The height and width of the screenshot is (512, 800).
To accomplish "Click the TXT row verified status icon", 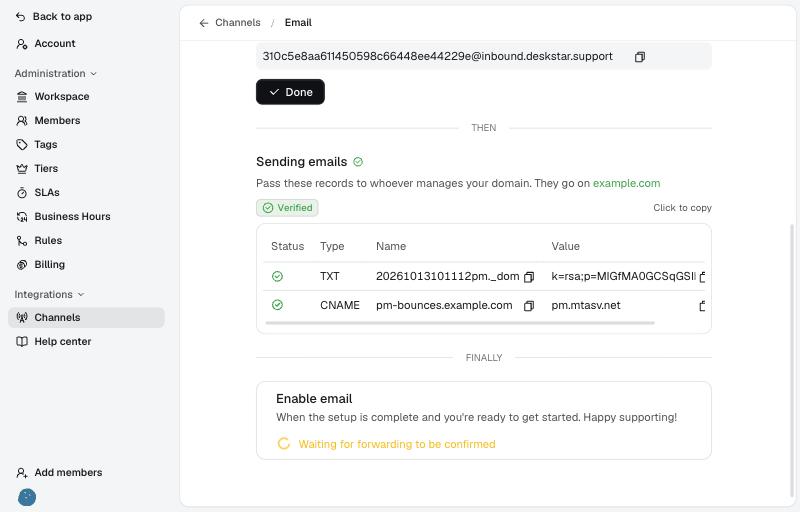I will (x=277, y=276).
